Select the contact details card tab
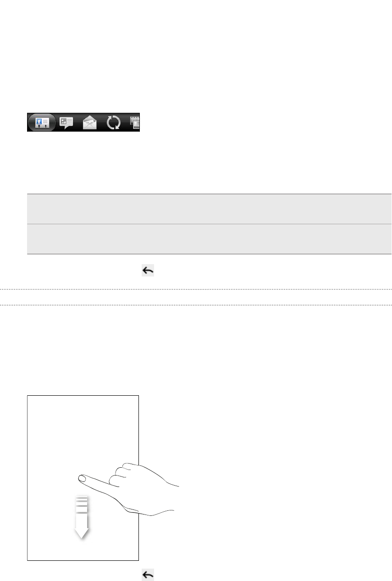Screen dimensions: 392x581 tap(42, 122)
